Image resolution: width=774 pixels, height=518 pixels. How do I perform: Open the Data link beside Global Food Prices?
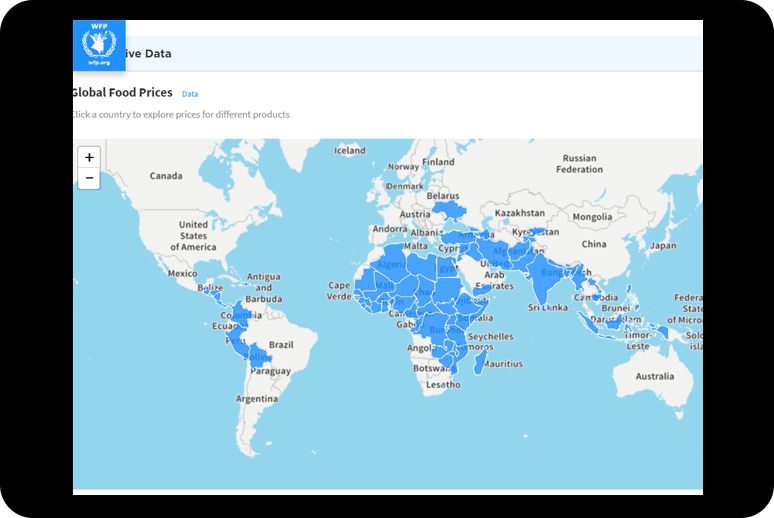pyautogui.click(x=189, y=94)
